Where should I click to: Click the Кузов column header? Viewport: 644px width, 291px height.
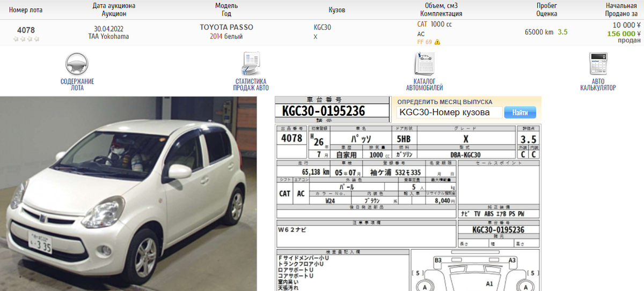(x=337, y=10)
